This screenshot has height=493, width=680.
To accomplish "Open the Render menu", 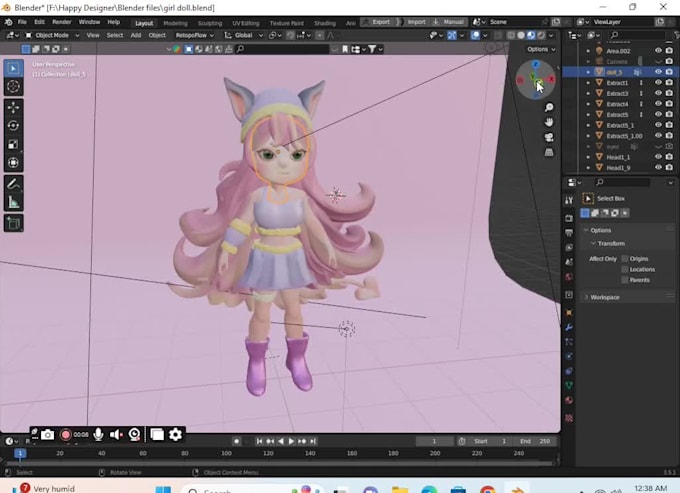I will pos(62,22).
